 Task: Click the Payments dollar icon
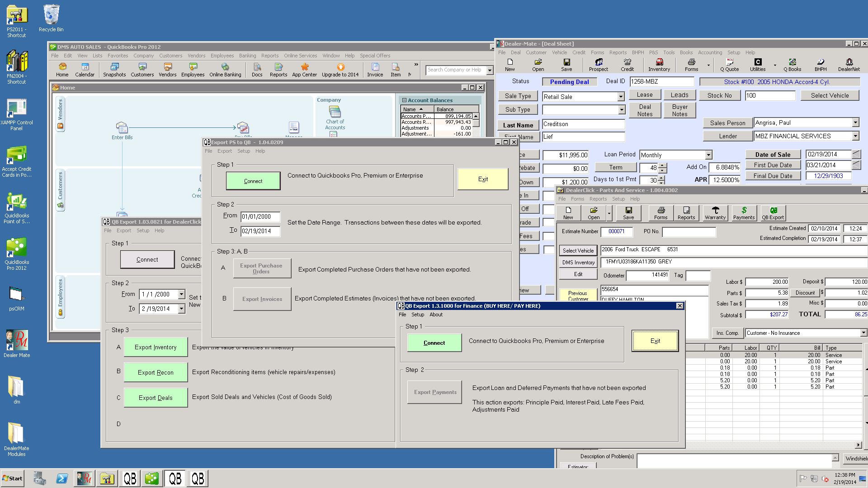pyautogui.click(x=744, y=213)
